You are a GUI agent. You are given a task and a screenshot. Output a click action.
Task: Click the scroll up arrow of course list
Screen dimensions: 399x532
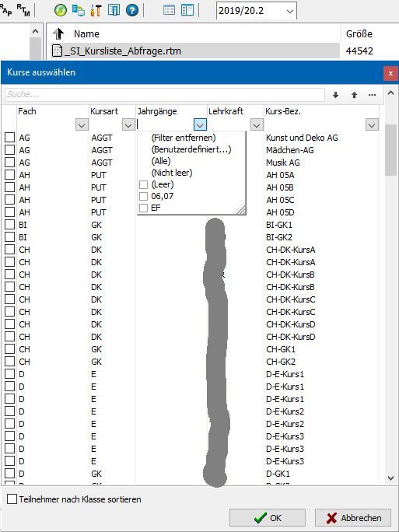pyautogui.click(x=391, y=93)
